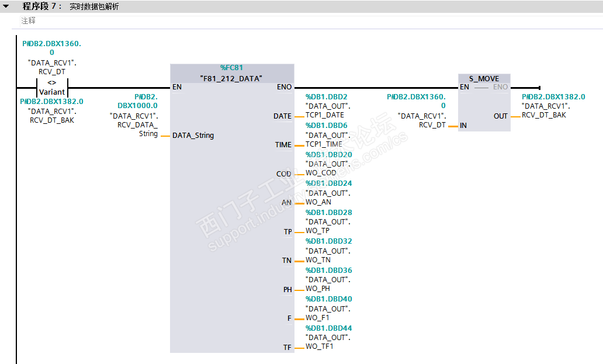Click RCV_DATA_String operand at DATA_String
This screenshot has height=364, width=603.
point(138,129)
